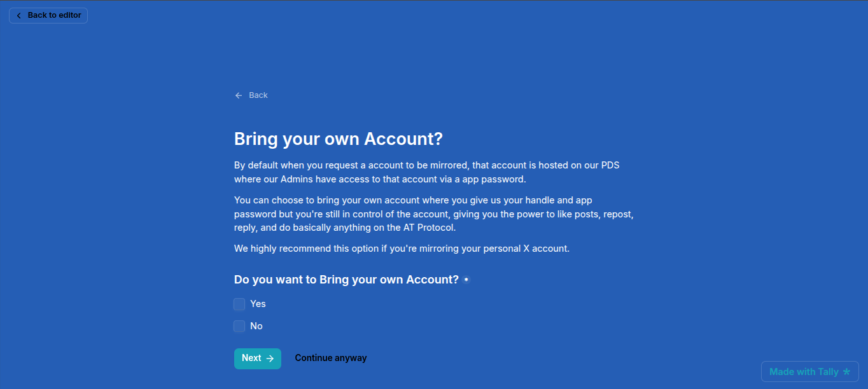Select the Yes option label
The width and height of the screenshot is (868, 389).
tap(258, 304)
